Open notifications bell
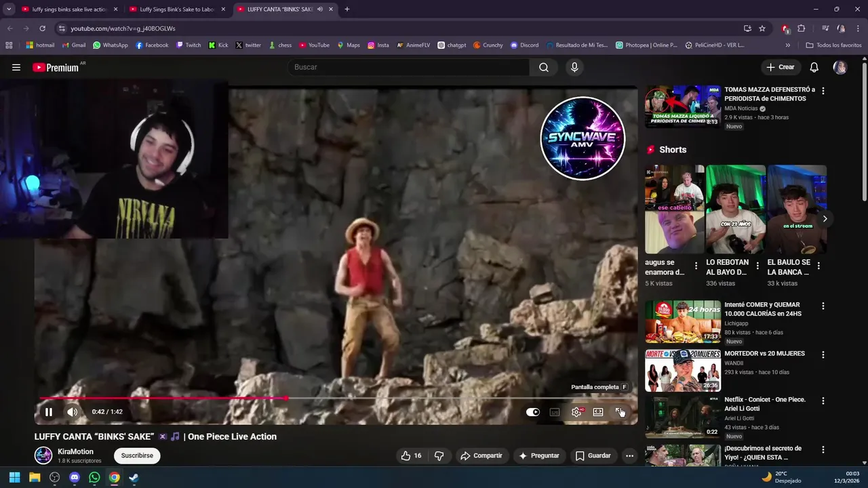This screenshot has height=488, width=868. pos(814,67)
